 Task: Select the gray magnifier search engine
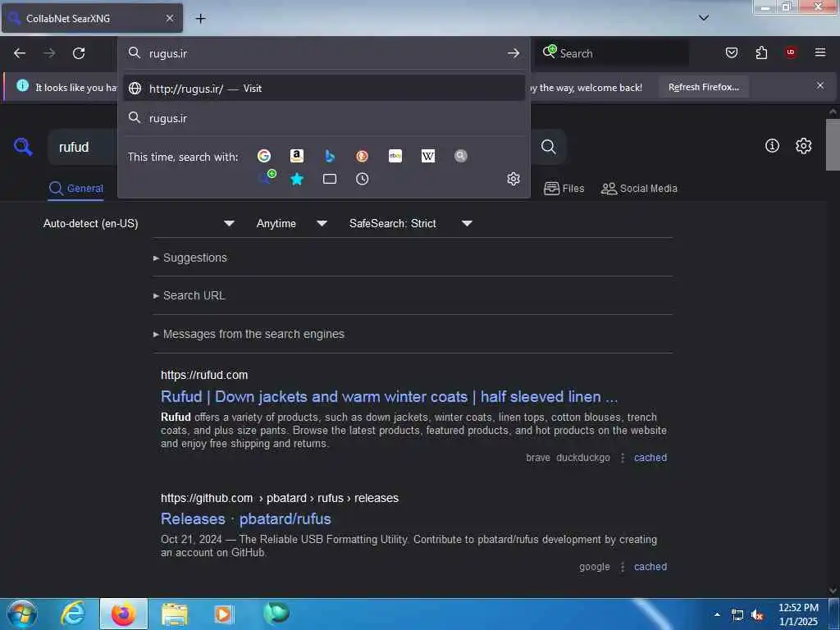click(461, 156)
